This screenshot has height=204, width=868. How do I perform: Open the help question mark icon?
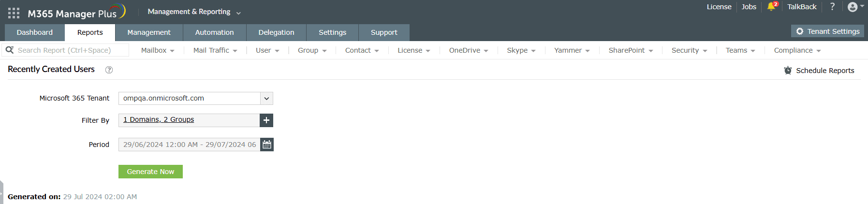click(832, 7)
